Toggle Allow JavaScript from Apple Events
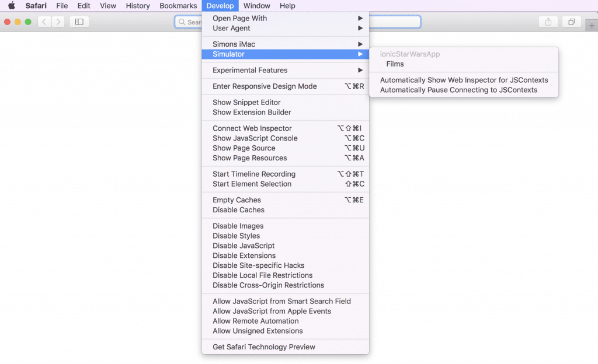 285,311
